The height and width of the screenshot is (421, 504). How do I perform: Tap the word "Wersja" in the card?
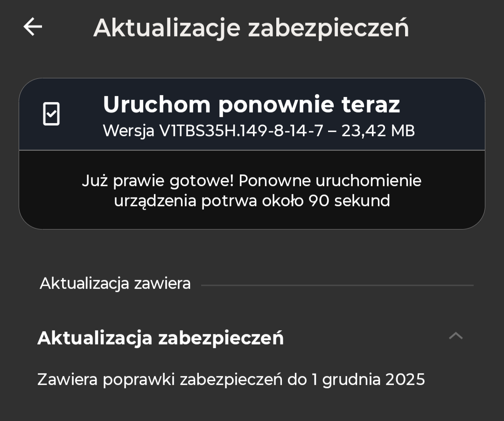click(128, 131)
